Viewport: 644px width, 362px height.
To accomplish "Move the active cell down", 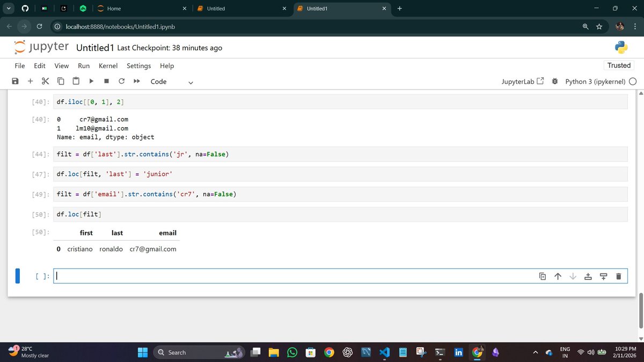I will coord(573,276).
